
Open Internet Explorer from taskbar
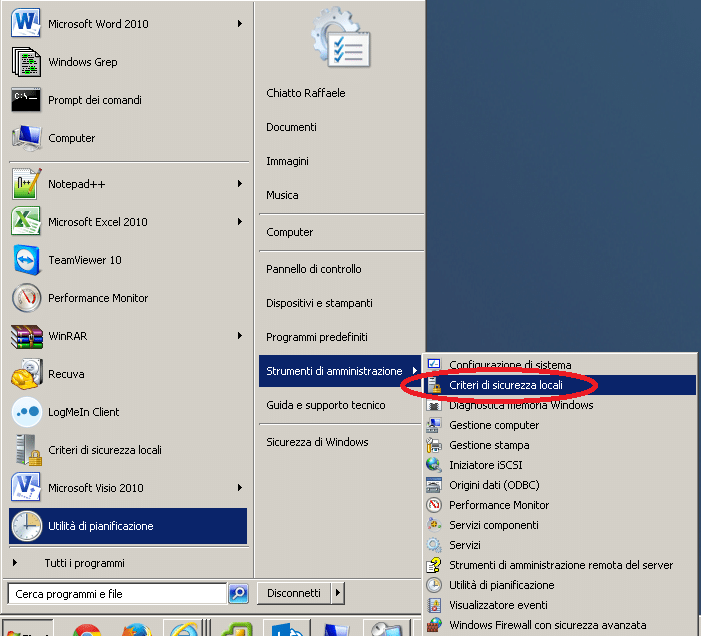(184, 629)
